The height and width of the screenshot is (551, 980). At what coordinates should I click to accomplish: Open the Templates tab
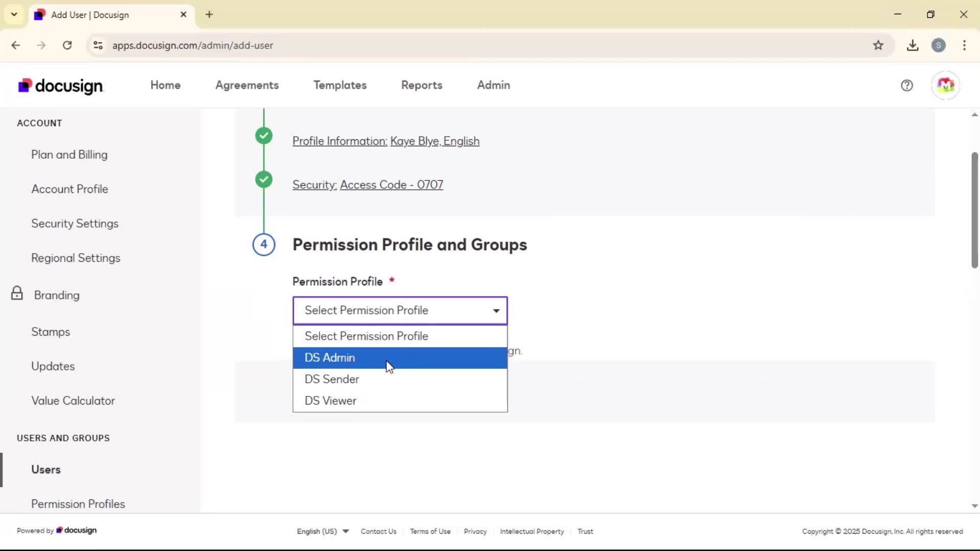click(x=340, y=85)
